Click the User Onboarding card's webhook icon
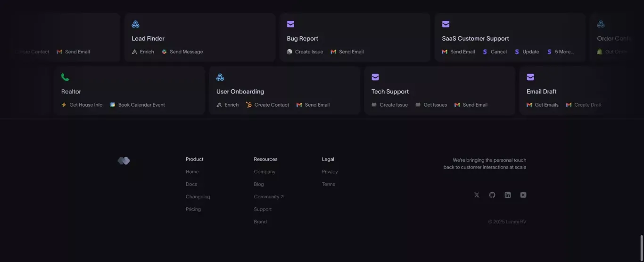The image size is (644, 262). [x=220, y=77]
